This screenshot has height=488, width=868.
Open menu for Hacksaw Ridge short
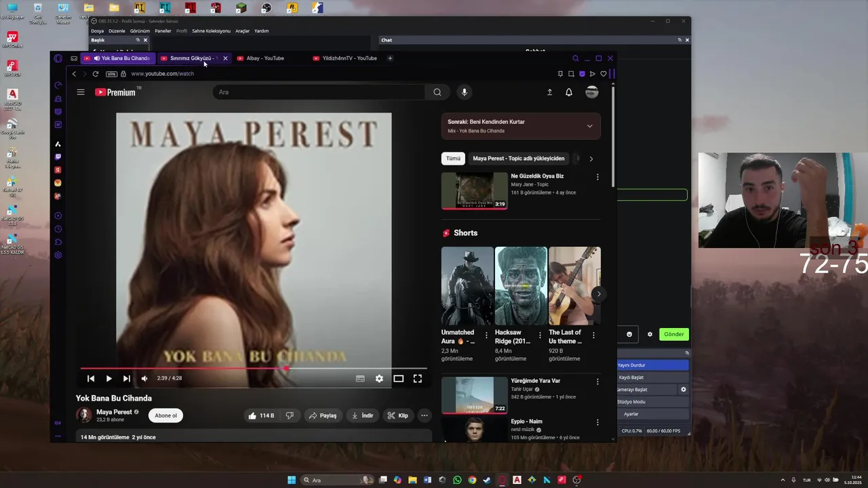pos(540,335)
